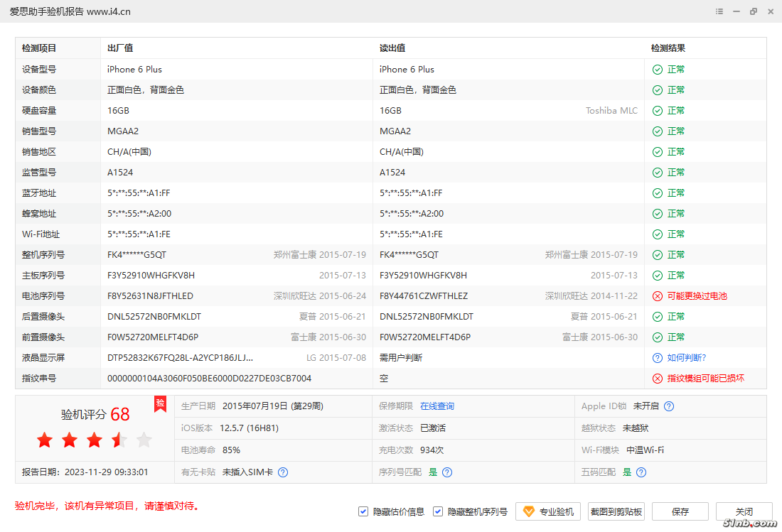Click 报告日期 2023-11-29 09:33:01 text
The width and height of the screenshot is (782, 532).
(x=85, y=472)
